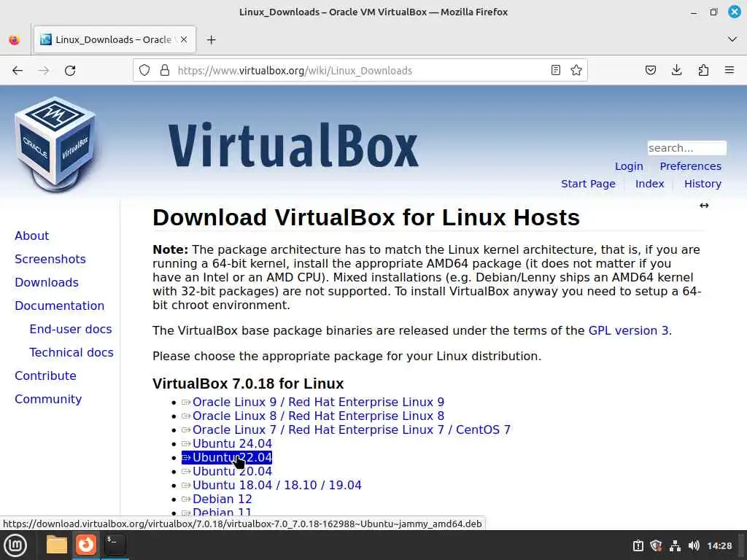
Task: Open Contribute in the sidebar
Action: point(45,376)
